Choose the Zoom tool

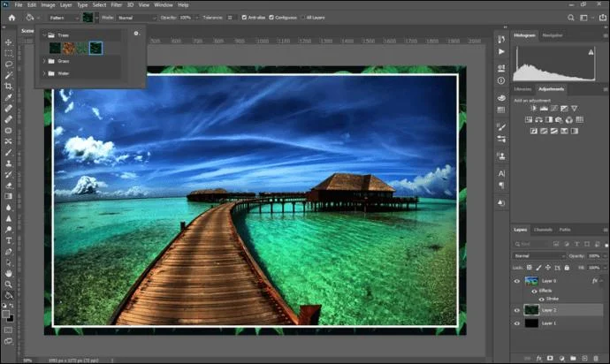[x=8, y=284]
